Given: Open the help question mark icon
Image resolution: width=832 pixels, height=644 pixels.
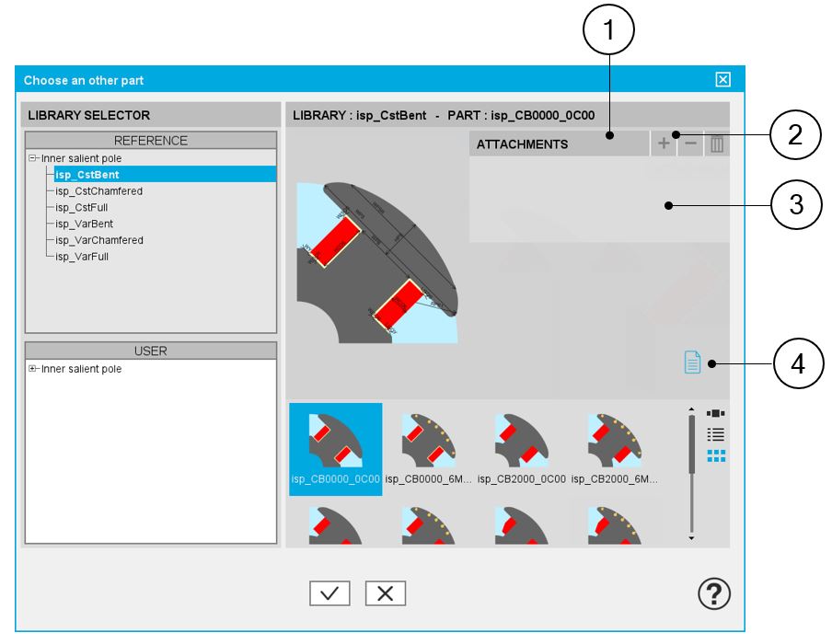Looking at the screenshot, I should (713, 594).
